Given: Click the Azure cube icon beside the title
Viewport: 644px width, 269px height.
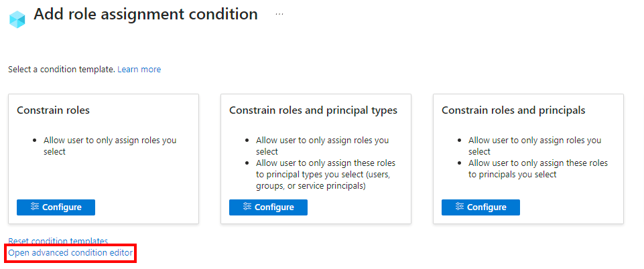Looking at the screenshot, I should point(17,19).
